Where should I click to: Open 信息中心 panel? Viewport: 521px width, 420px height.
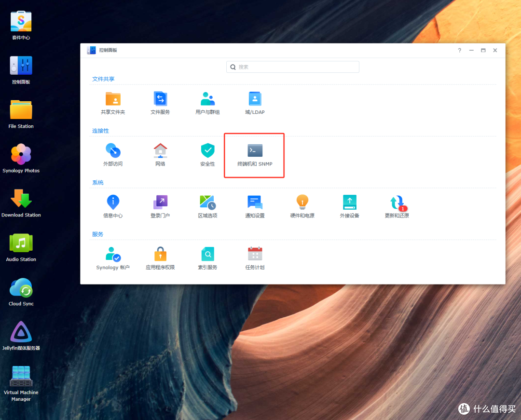(x=113, y=207)
